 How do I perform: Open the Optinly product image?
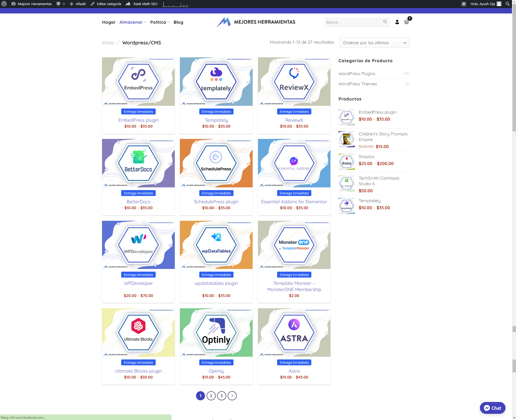click(x=216, y=332)
